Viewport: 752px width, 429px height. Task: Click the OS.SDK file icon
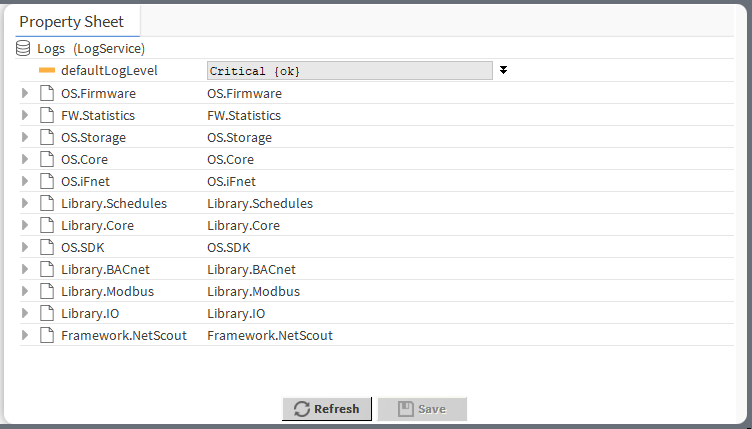[46, 247]
